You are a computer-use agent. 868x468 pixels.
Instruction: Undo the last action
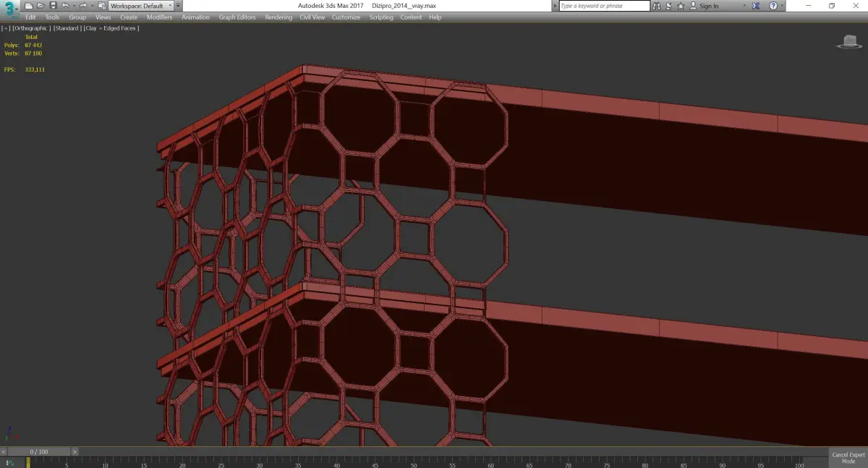[x=65, y=6]
